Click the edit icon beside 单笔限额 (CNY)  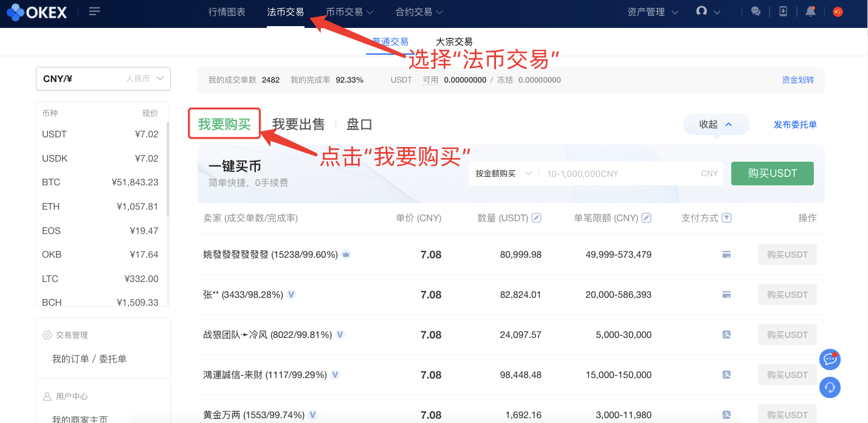click(x=646, y=218)
